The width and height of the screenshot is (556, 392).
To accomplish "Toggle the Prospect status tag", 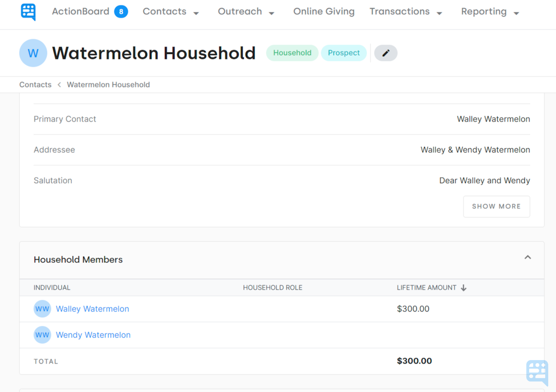I will (x=344, y=53).
